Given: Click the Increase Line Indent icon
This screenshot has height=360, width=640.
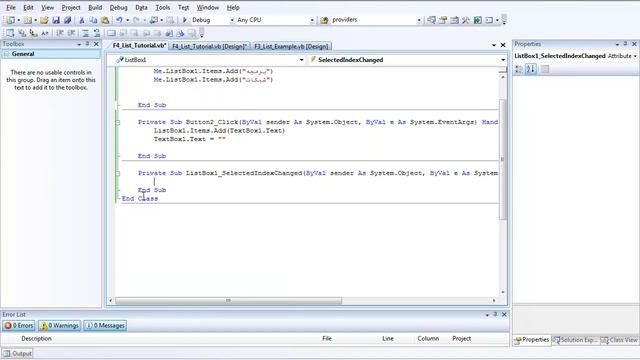Looking at the screenshot, I should pyautogui.click(x=71, y=33).
